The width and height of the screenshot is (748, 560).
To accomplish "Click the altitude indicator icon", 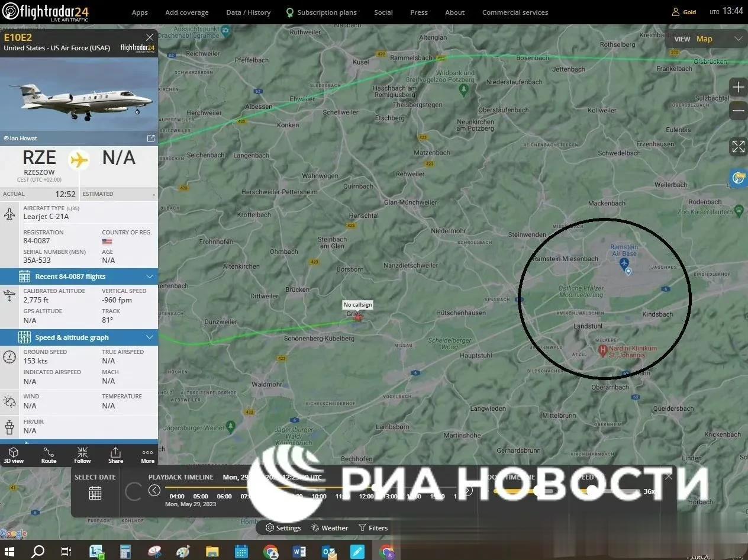I will [x=9, y=295].
